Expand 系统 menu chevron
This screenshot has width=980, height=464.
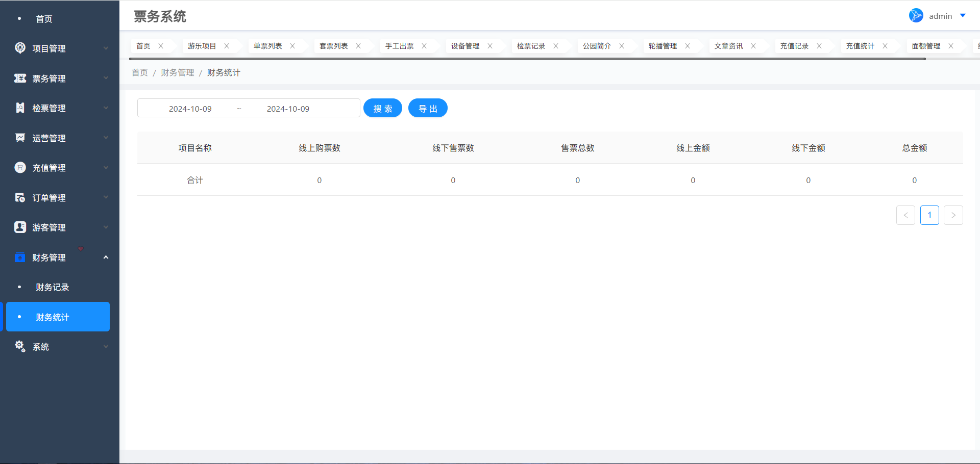106,346
